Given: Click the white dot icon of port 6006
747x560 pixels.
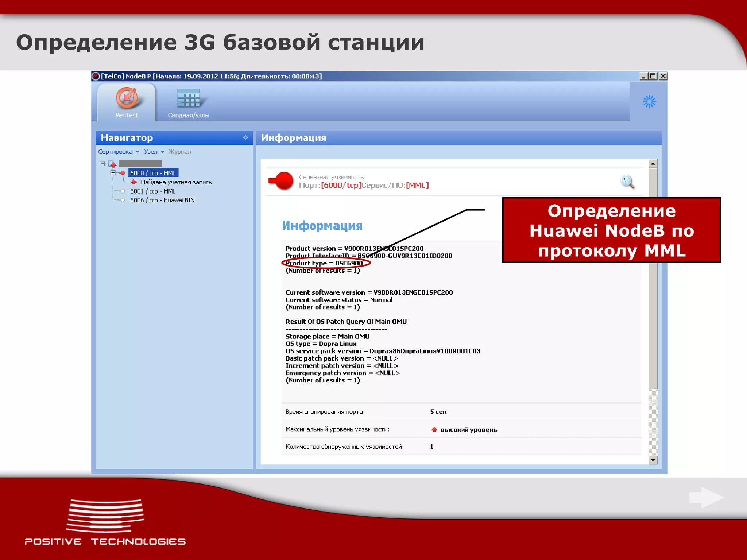Looking at the screenshot, I should coord(123,200).
